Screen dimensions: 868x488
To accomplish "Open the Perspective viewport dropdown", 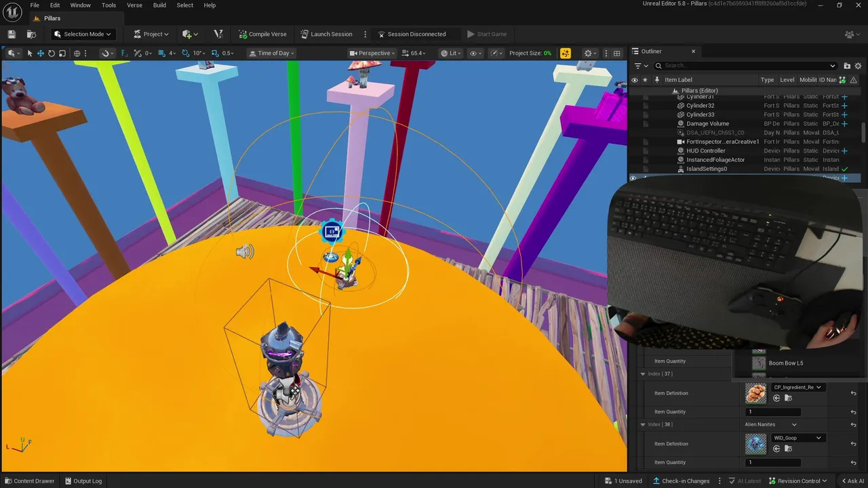I will [373, 53].
